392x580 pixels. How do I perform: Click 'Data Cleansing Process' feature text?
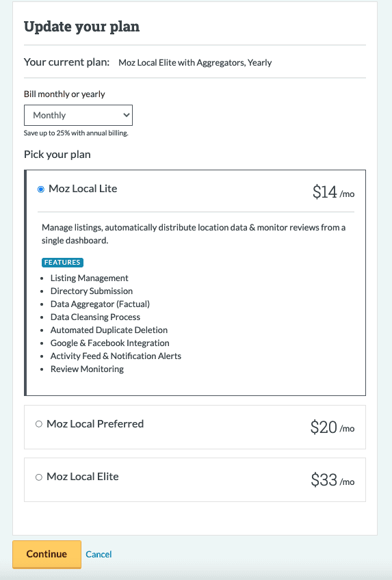pyautogui.click(x=95, y=317)
